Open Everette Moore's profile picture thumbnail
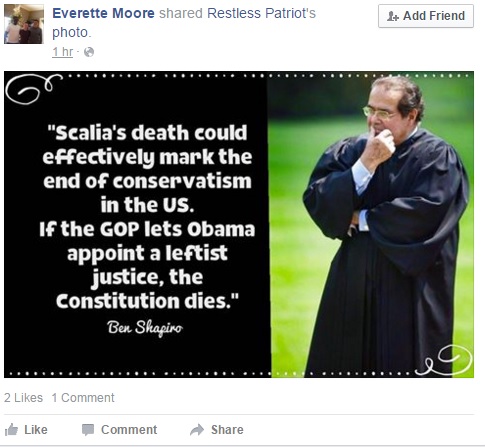Image resolution: width=485 pixels, height=447 pixels. tap(24, 24)
